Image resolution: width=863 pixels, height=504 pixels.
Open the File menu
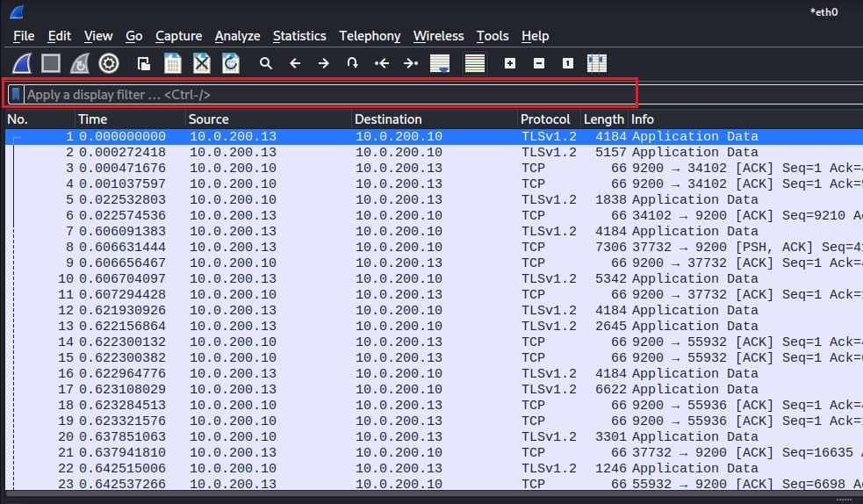click(24, 36)
